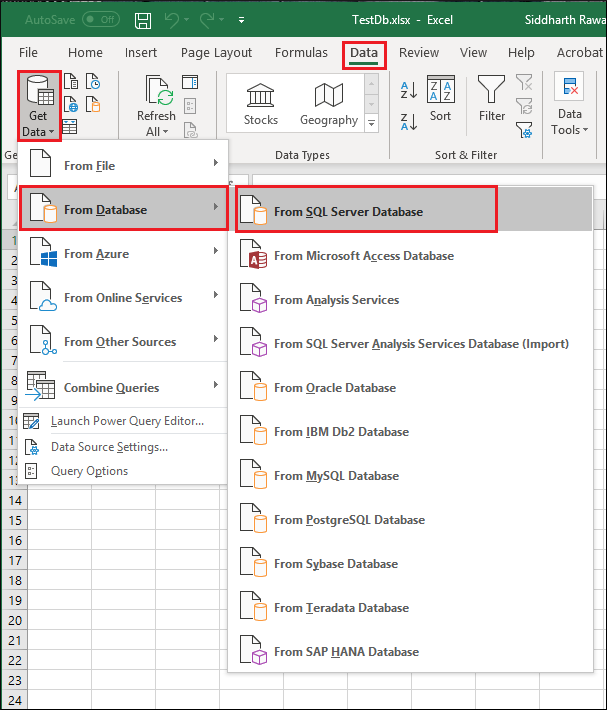The height and width of the screenshot is (710, 607).
Task: Open the File tab
Action: pyautogui.click(x=28, y=53)
